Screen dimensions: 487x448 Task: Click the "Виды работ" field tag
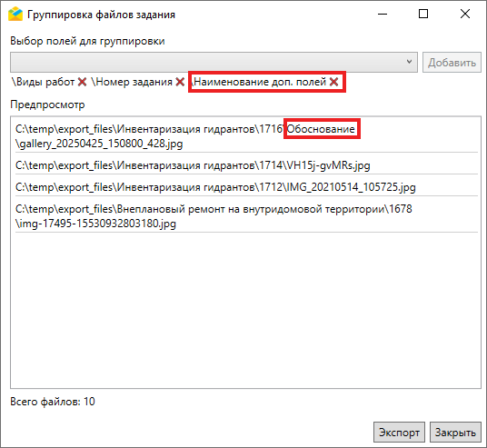point(44,82)
